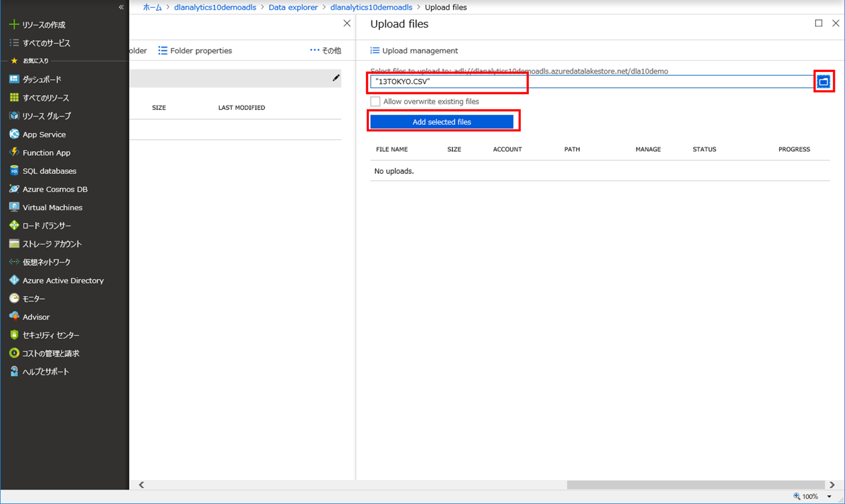Click the SIZE column header in uploads table
The width and height of the screenshot is (845, 504).
[x=454, y=150]
